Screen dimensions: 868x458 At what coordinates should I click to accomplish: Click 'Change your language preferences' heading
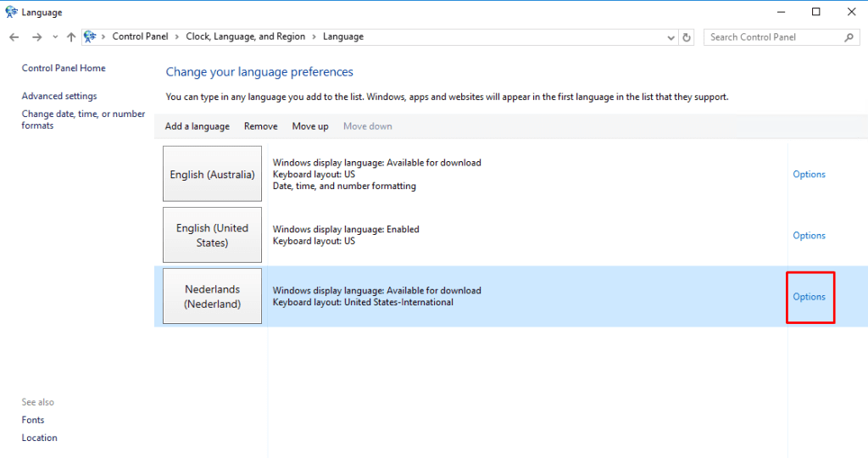tap(259, 72)
